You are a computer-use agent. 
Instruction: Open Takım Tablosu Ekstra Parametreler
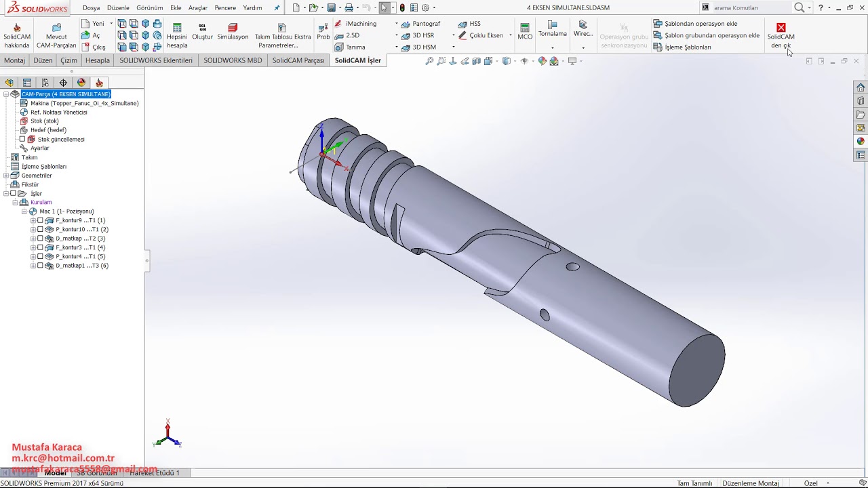click(x=283, y=36)
